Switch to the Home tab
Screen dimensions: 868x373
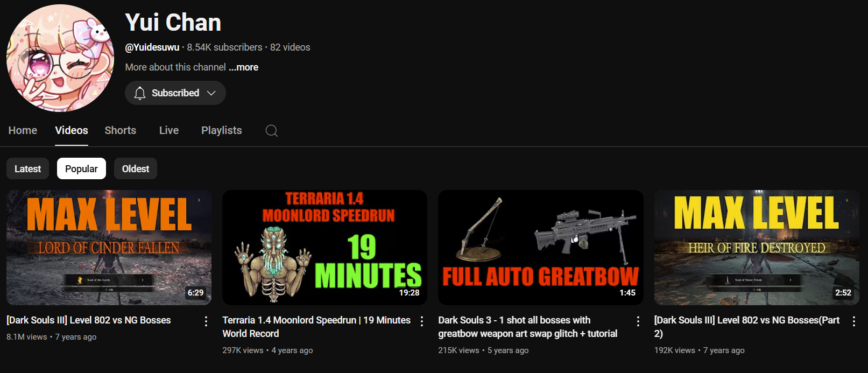(23, 130)
